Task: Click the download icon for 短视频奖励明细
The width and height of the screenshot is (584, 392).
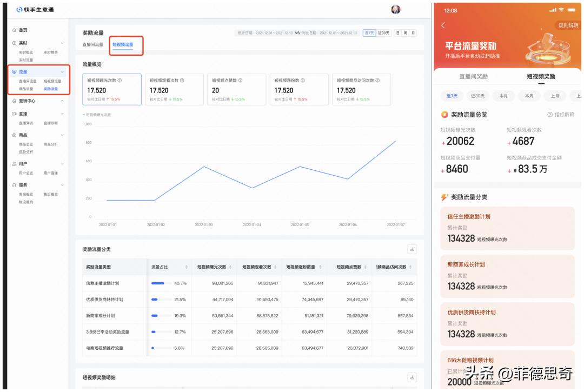Action: pyautogui.click(x=412, y=377)
